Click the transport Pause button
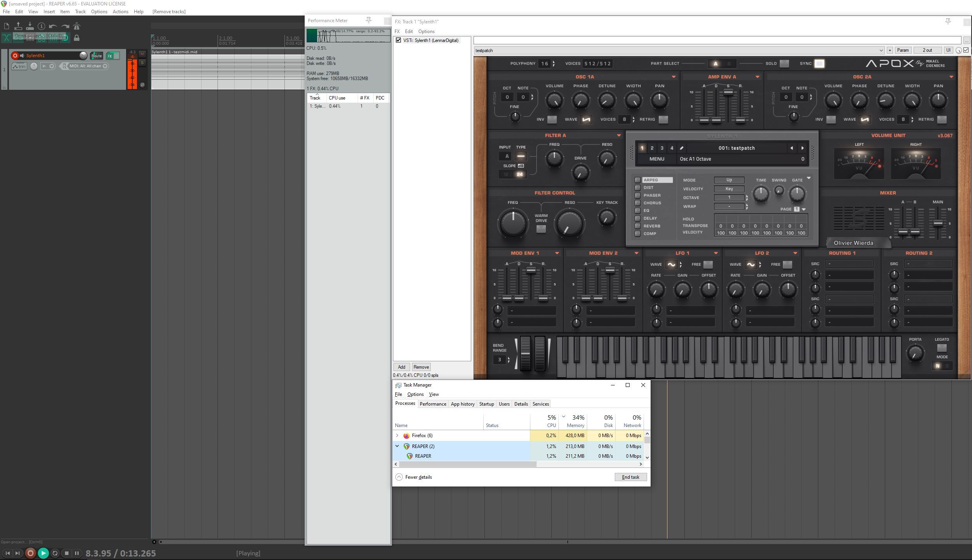 click(77, 553)
